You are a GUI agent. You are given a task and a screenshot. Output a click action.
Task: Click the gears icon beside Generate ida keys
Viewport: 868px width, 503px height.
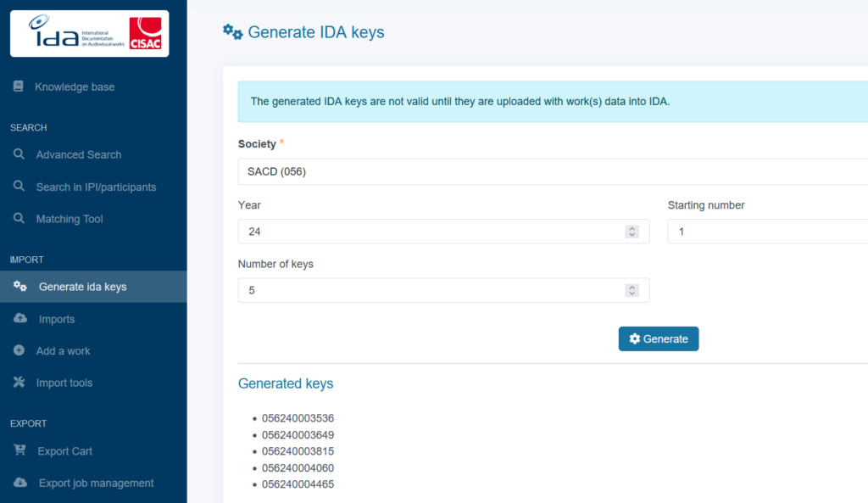[20, 286]
